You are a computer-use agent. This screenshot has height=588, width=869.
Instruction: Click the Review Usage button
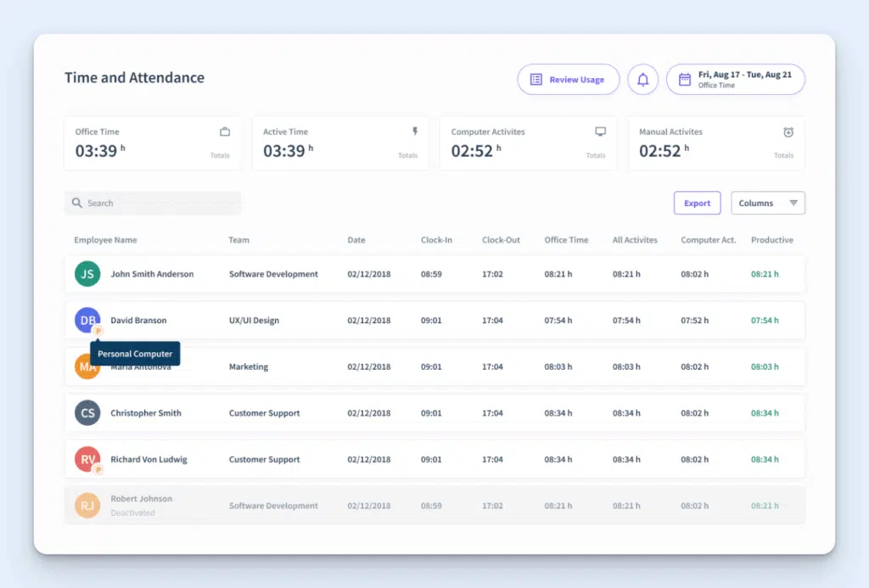(567, 80)
